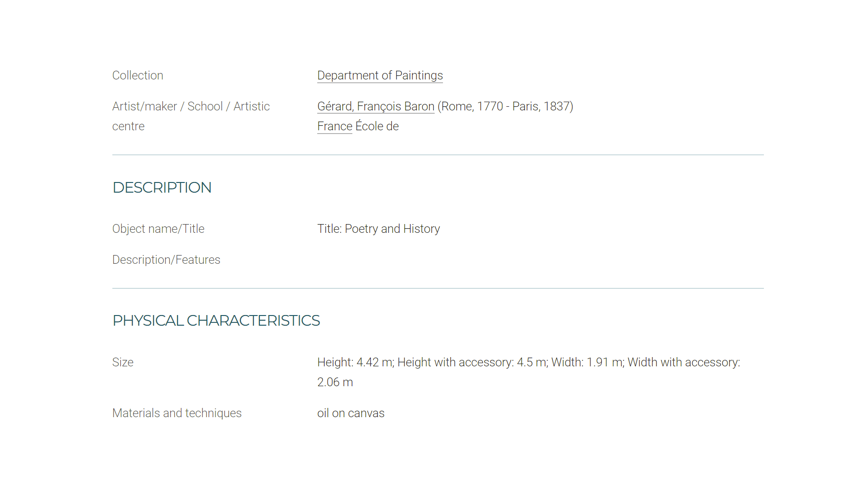Image resolution: width=855 pixels, height=504 pixels.
Task: Select the title text Poetry and History
Action: pyautogui.click(x=393, y=229)
